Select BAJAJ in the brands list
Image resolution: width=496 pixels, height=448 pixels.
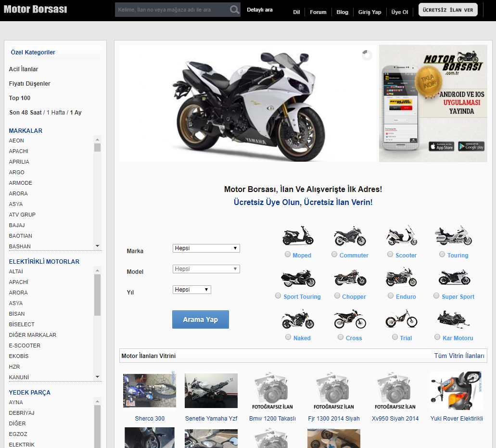[x=17, y=225]
